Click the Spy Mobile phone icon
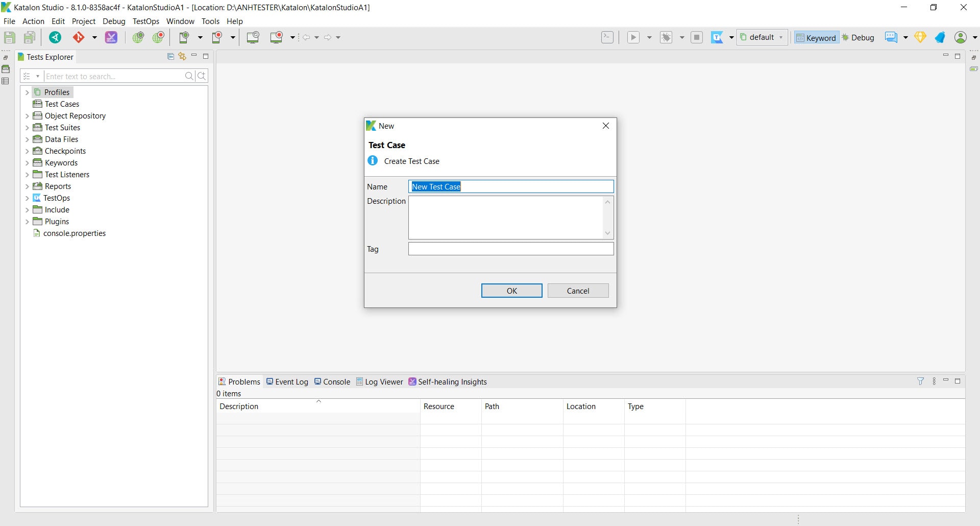Image resolution: width=980 pixels, height=526 pixels. coord(184,37)
